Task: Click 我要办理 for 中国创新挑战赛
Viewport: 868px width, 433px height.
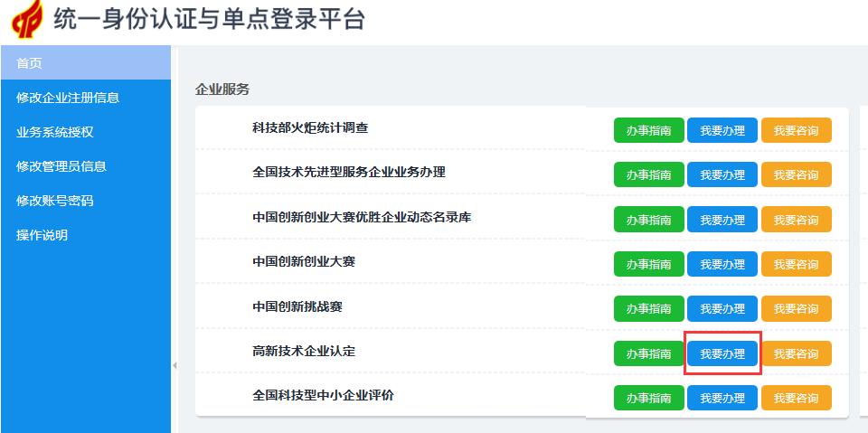Action: 722,309
